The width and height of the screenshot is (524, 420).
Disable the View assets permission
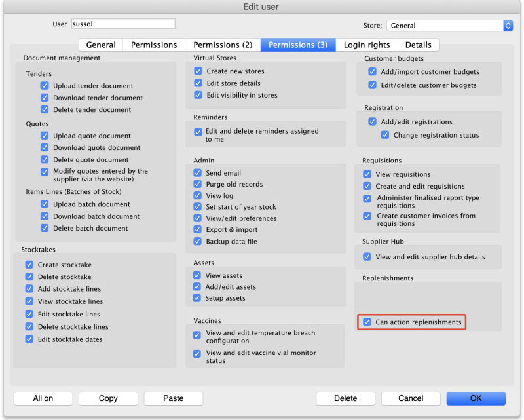pyautogui.click(x=198, y=275)
